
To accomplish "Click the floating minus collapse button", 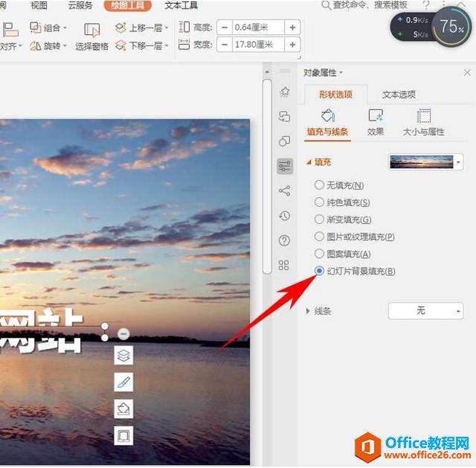I will tap(123, 334).
